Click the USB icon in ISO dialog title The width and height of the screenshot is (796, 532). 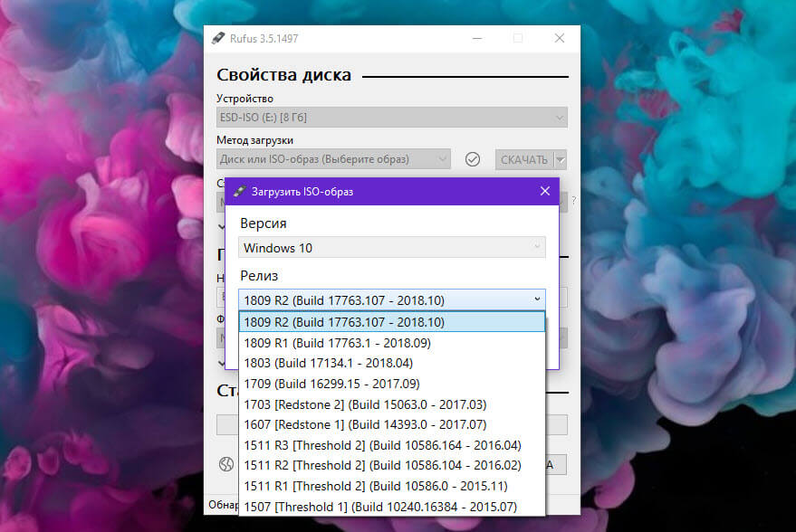click(x=240, y=191)
